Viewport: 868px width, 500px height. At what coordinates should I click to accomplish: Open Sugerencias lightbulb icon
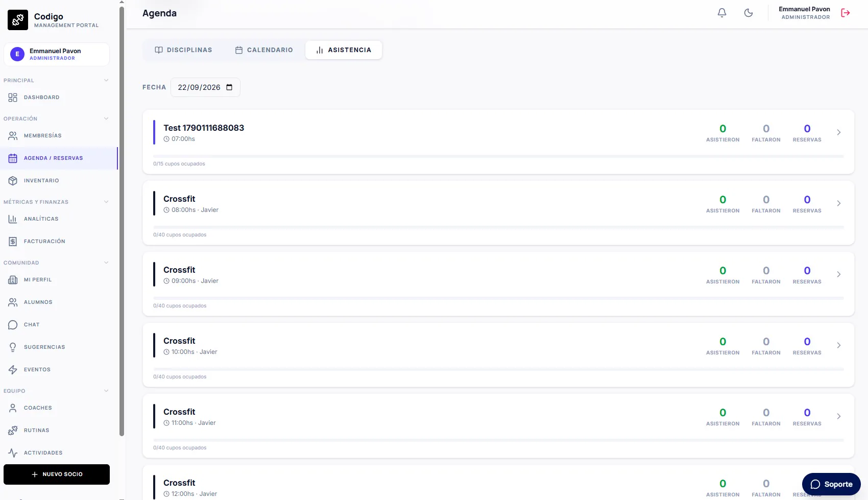(x=13, y=347)
